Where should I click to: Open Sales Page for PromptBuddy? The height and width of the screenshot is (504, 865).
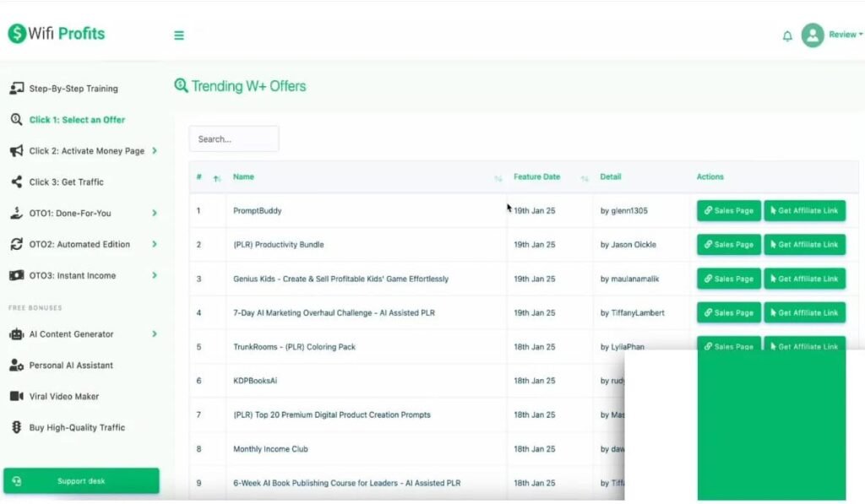729,211
